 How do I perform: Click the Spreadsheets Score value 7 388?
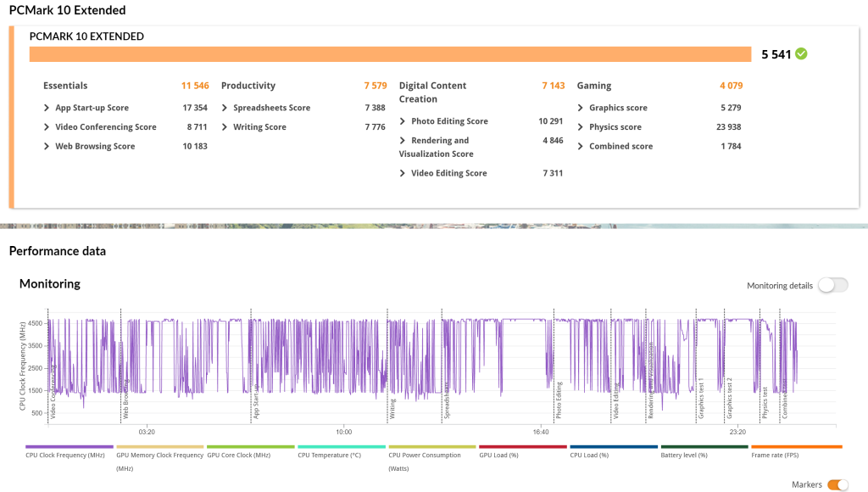click(376, 108)
